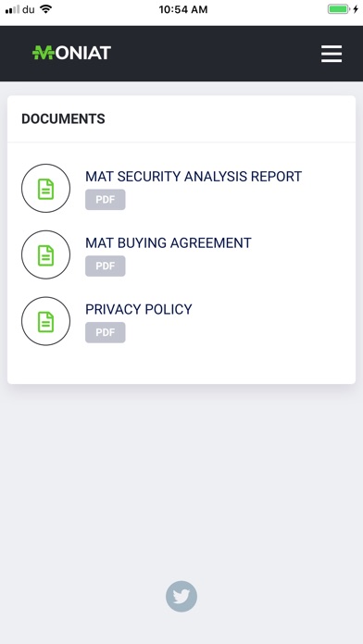
Task: Open Privacy Policy document link
Action: pyautogui.click(x=139, y=309)
